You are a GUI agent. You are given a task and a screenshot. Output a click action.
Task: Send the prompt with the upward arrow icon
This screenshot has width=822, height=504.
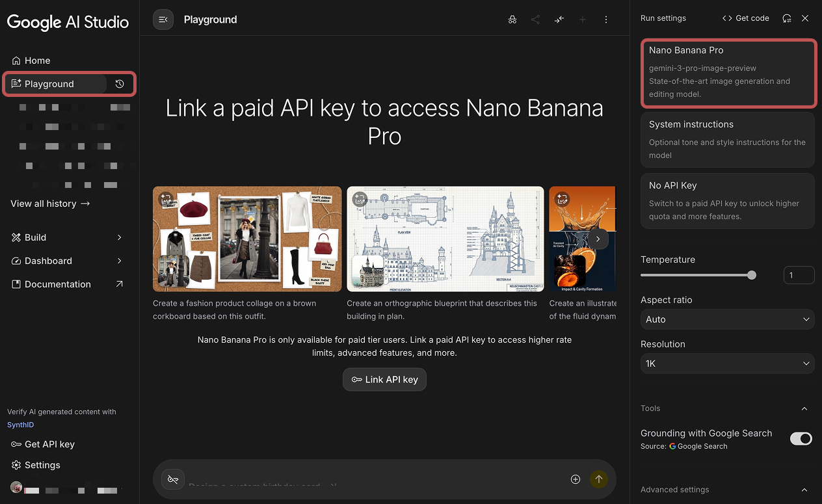pyautogui.click(x=598, y=479)
